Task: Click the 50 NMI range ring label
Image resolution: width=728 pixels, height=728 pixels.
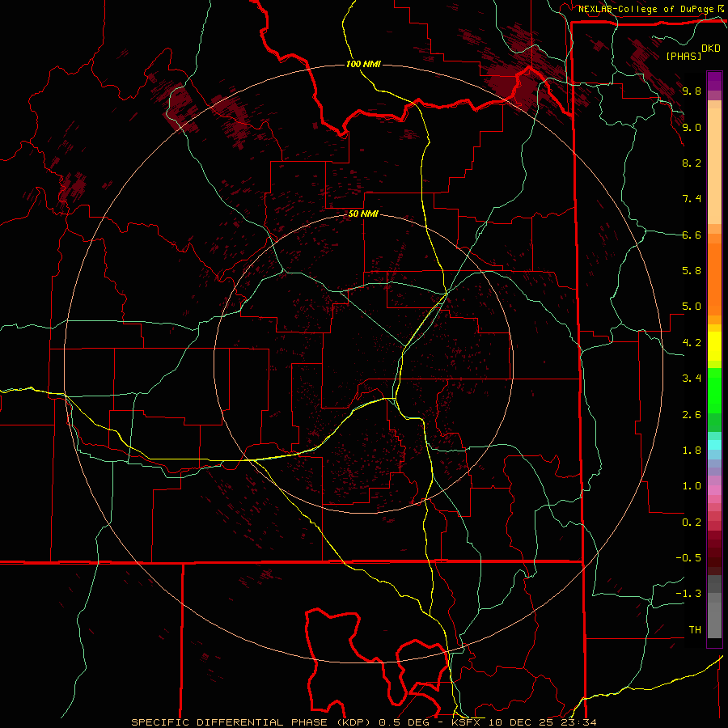Action: (x=363, y=214)
